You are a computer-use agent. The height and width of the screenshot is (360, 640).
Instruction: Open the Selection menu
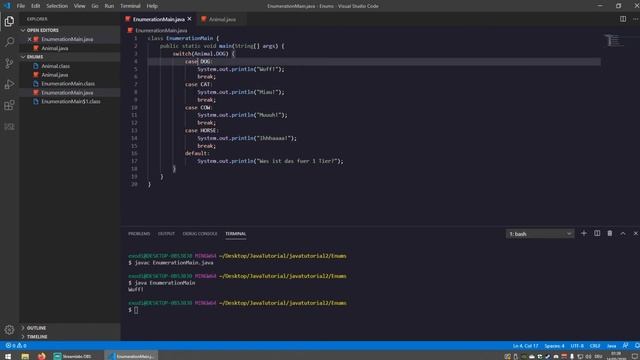[57, 6]
